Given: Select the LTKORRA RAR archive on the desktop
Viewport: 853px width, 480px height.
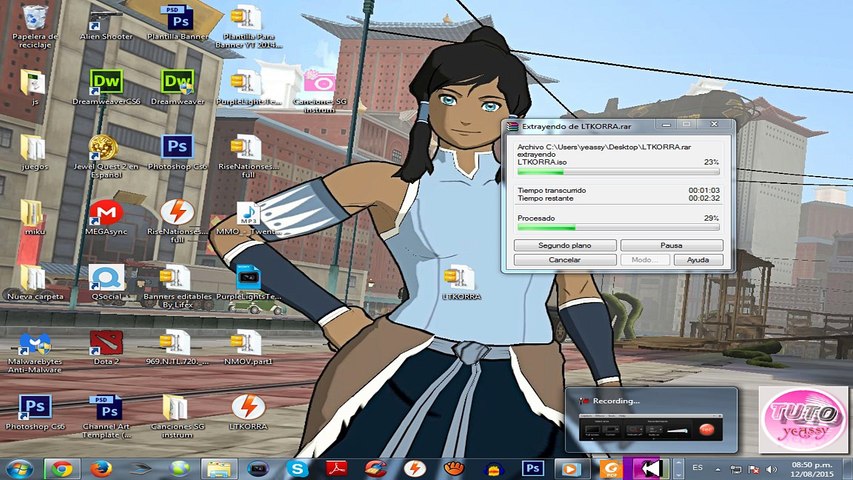Looking at the screenshot, I should (x=461, y=282).
